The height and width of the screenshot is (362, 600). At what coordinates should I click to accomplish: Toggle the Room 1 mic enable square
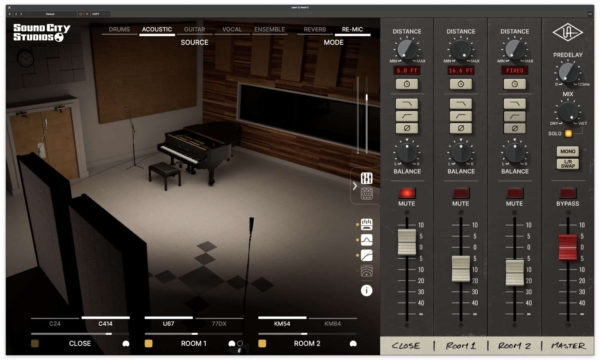click(x=148, y=344)
